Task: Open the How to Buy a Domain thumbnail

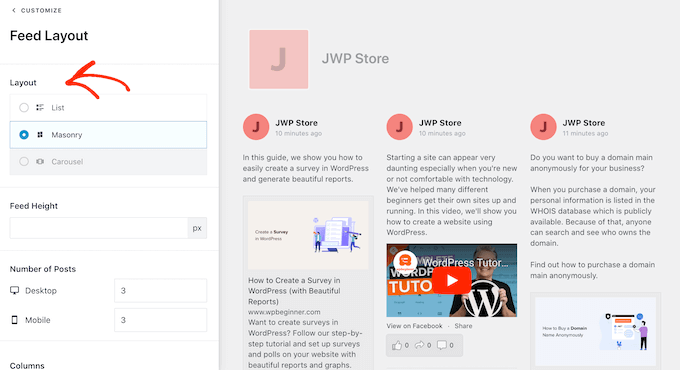Action: (x=595, y=331)
